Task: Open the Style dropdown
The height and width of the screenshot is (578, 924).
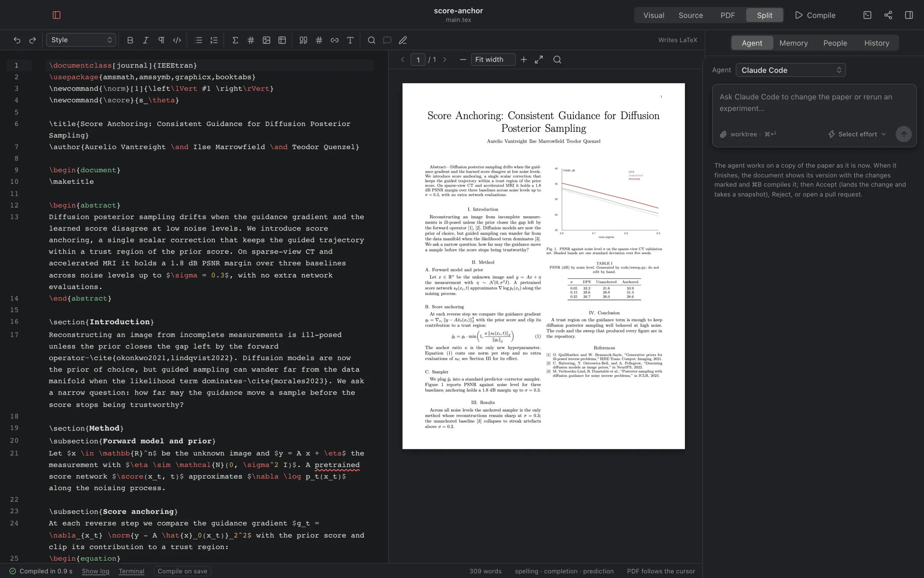Action: [81, 40]
